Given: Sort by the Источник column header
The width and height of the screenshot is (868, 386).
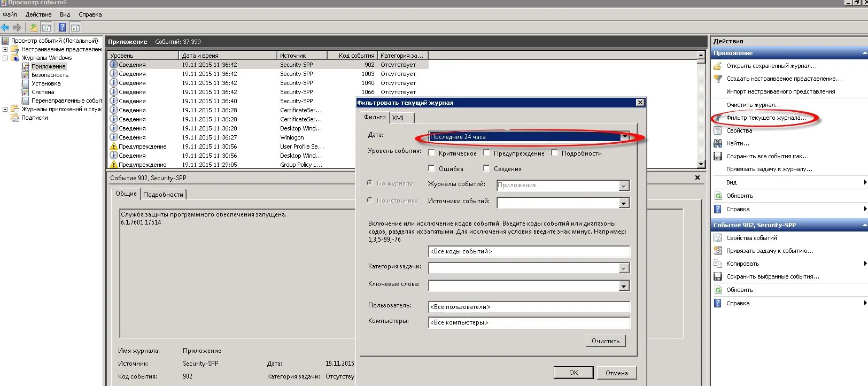Looking at the screenshot, I should click(301, 55).
